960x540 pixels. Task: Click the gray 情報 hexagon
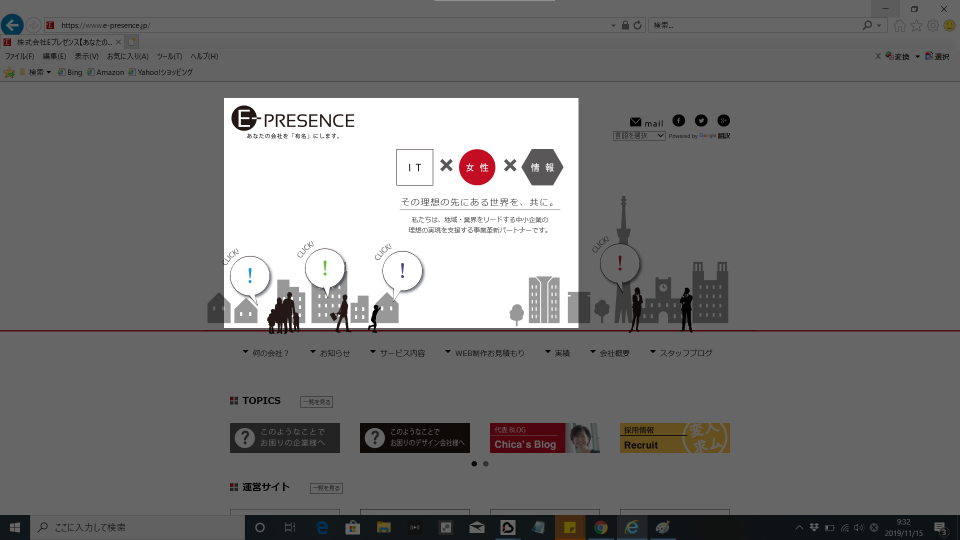click(x=542, y=167)
